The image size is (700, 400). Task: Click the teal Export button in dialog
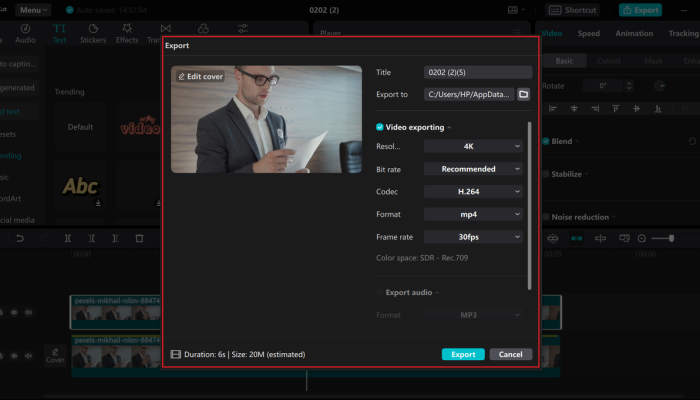(463, 354)
